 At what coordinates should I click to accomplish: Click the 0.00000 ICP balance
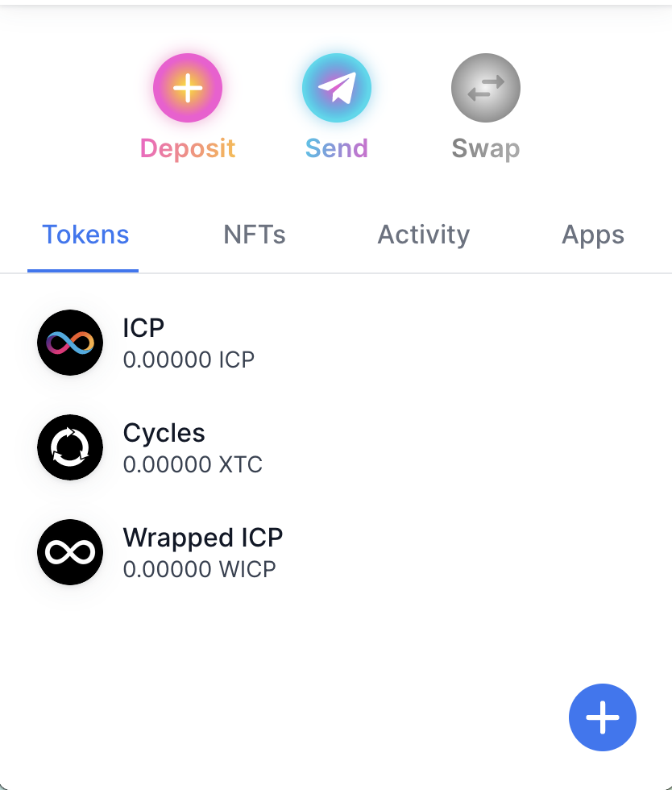click(189, 360)
